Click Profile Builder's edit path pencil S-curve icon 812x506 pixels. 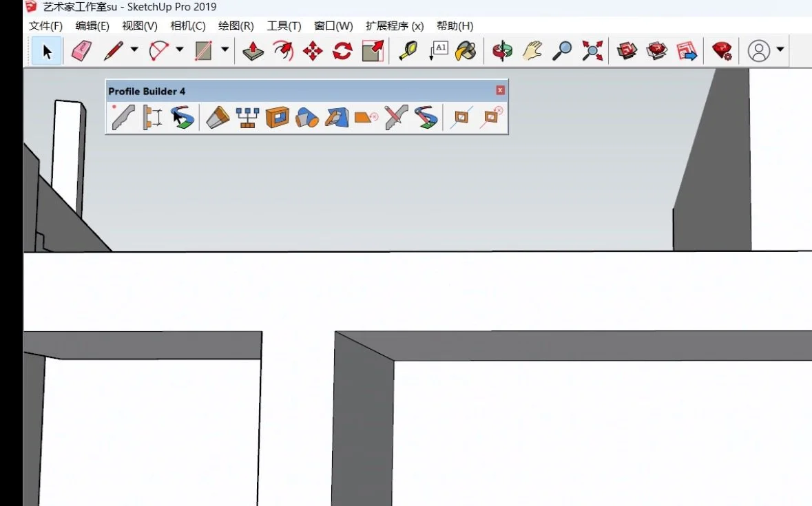click(x=426, y=118)
